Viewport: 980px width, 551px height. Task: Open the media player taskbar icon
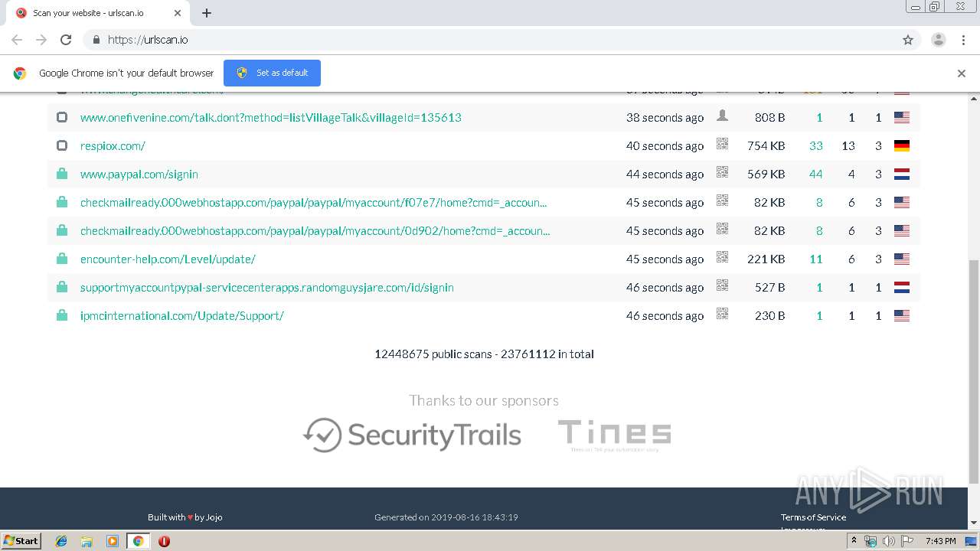[x=113, y=541]
